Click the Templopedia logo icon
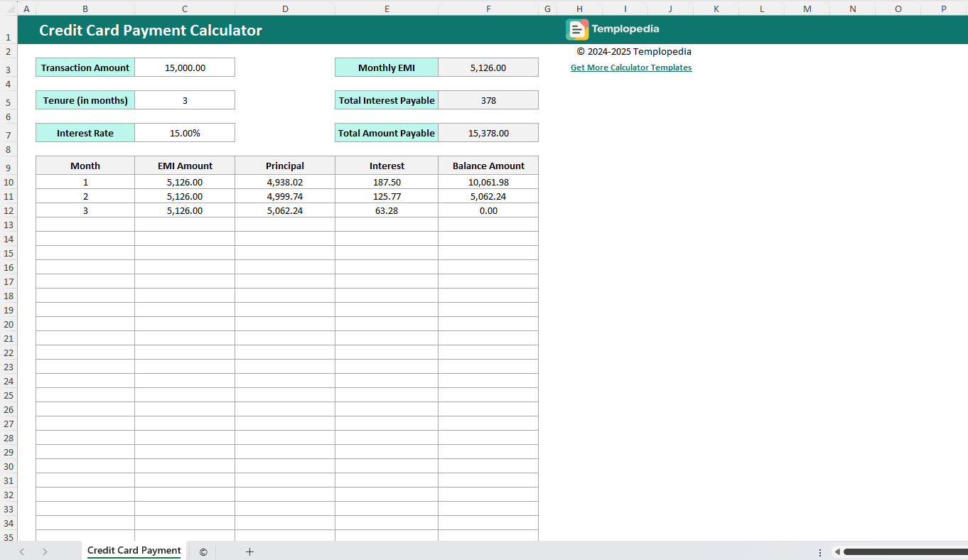The image size is (968, 560). (x=577, y=30)
